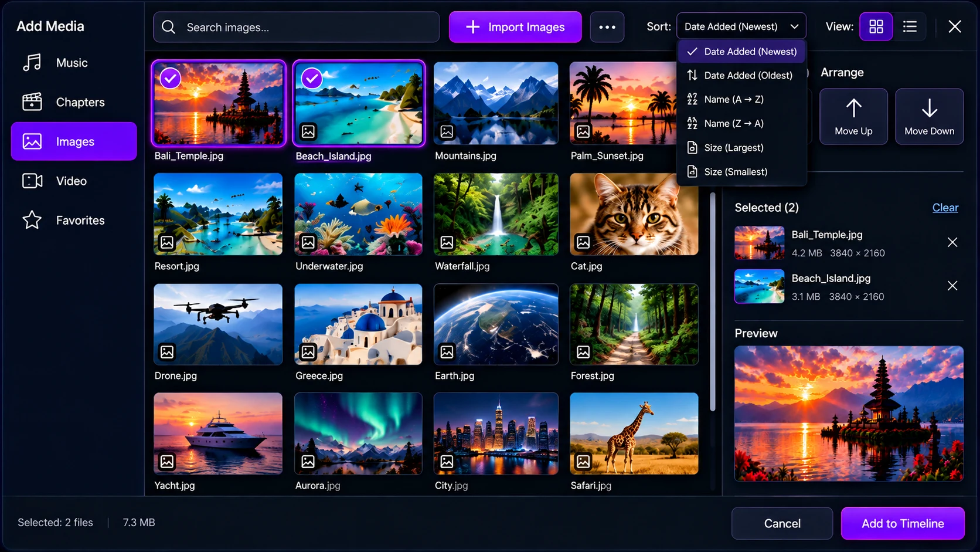Choose Date Added (Oldest) sort option

[741, 75]
